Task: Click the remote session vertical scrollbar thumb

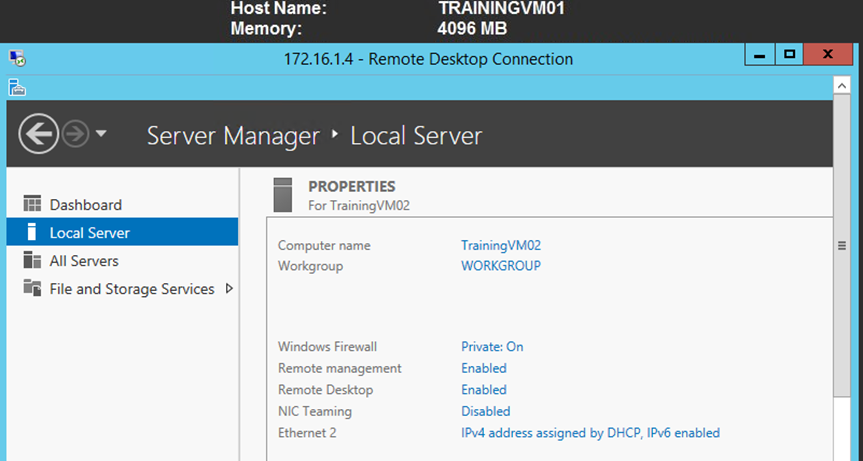Action: coord(842,245)
